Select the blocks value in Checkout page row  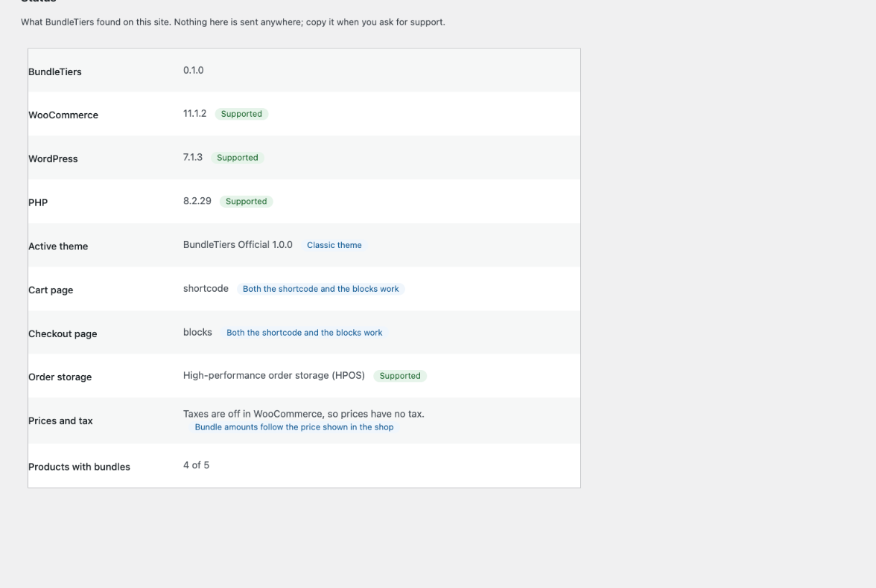tap(198, 332)
